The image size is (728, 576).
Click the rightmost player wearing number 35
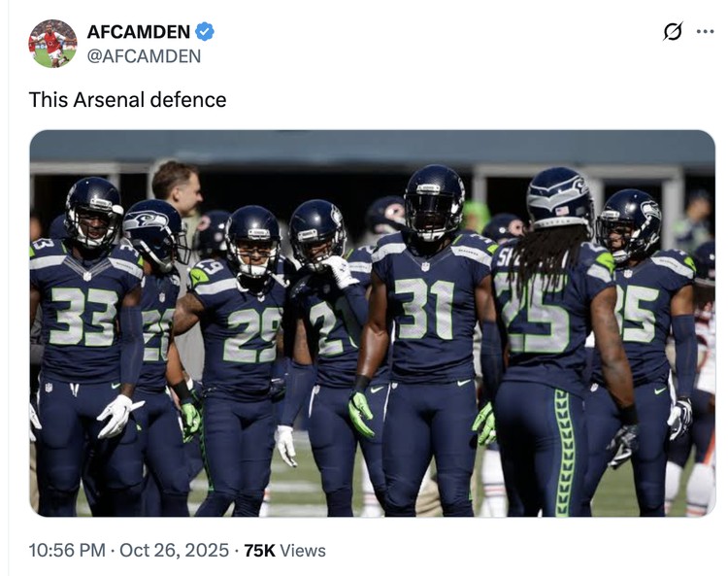tap(639, 321)
